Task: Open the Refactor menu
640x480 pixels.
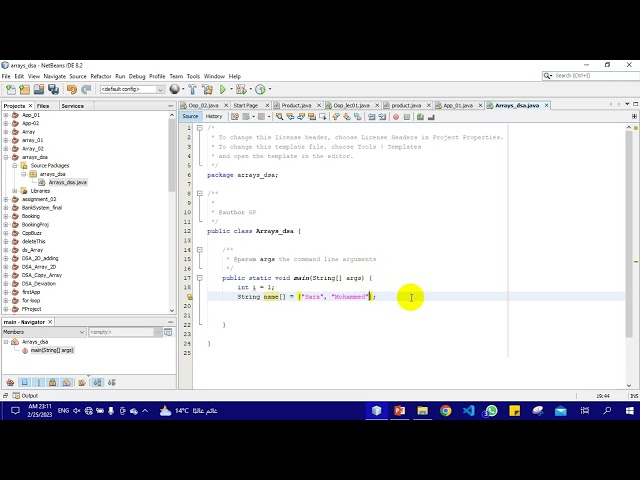Action: pos(101,76)
